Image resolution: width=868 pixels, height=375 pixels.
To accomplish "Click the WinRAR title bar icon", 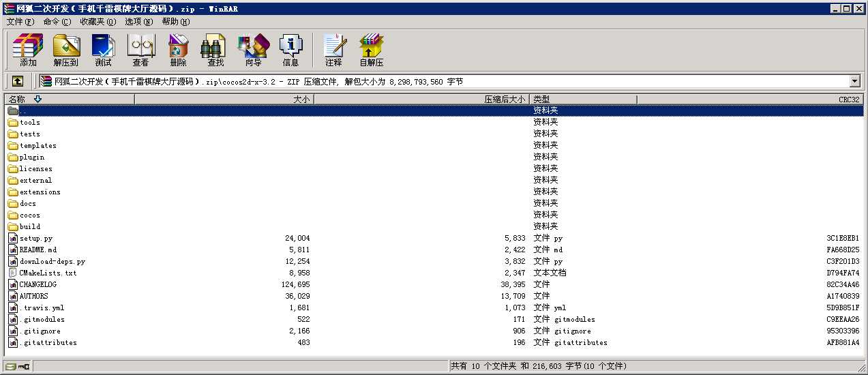I will tap(8, 8).
